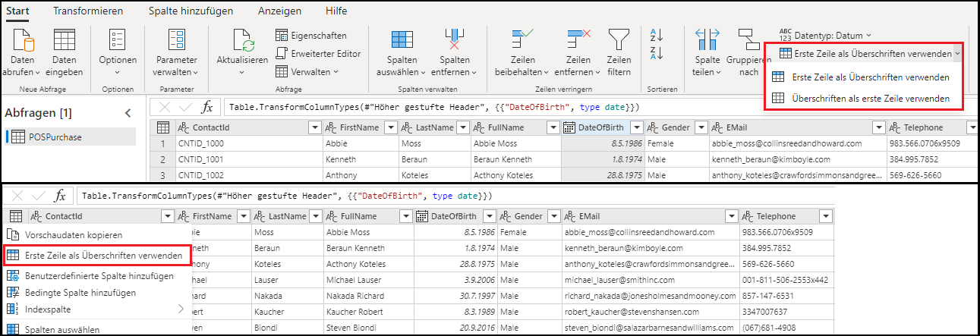Image resolution: width=980 pixels, height=336 pixels.
Task: Click row number 2 in the upper table
Action: tap(162, 159)
